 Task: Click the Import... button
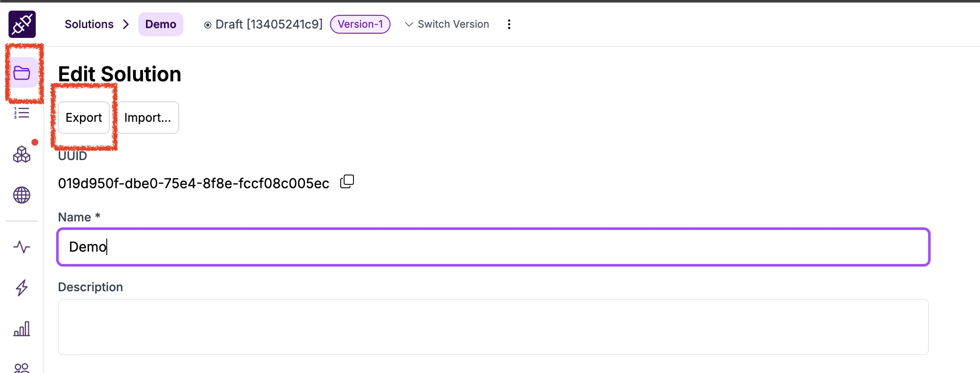(x=148, y=118)
